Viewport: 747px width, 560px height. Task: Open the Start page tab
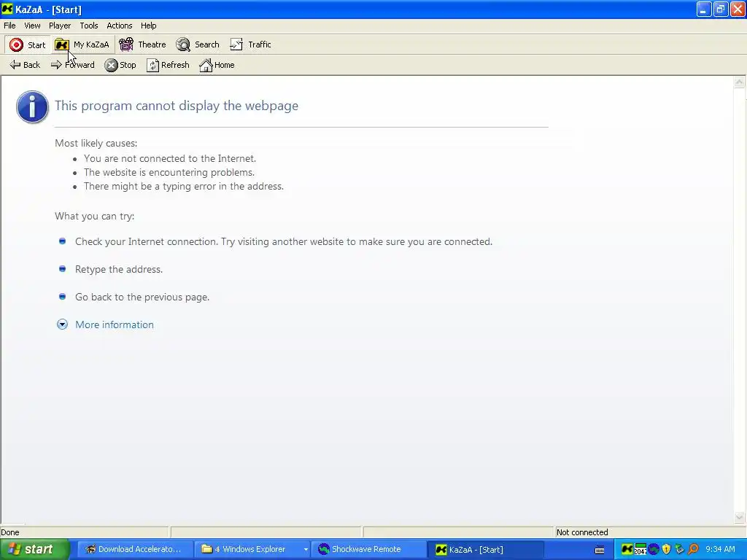tap(28, 44)
